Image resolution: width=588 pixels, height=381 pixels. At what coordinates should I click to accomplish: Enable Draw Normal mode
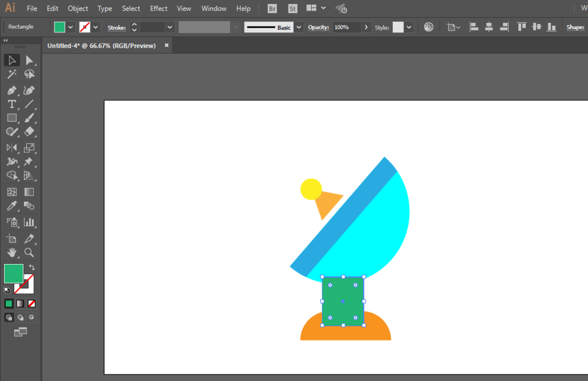(9, 317)
